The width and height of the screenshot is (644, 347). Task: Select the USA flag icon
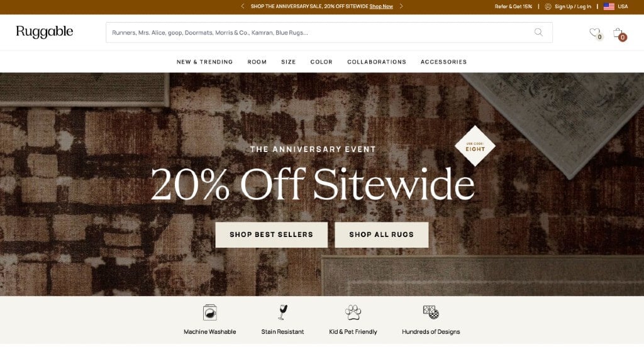(609, 6)
